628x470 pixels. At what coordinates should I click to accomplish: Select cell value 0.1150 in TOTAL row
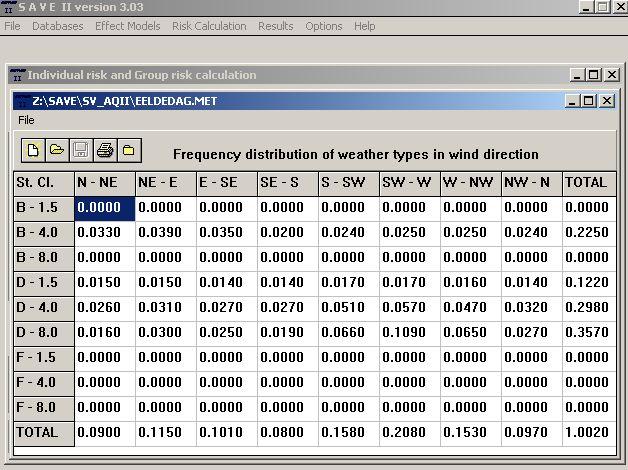[166, 433]
